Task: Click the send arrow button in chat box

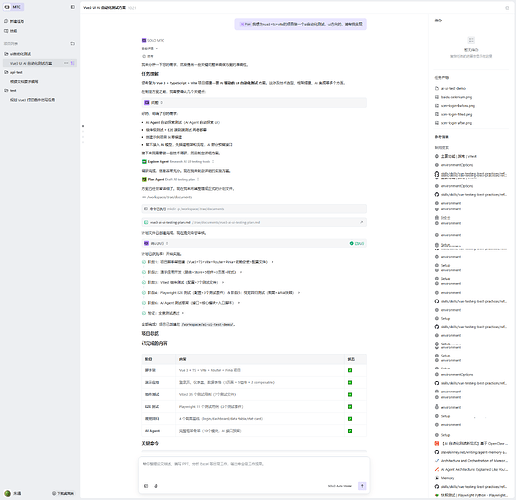Action: coord(362,486)
